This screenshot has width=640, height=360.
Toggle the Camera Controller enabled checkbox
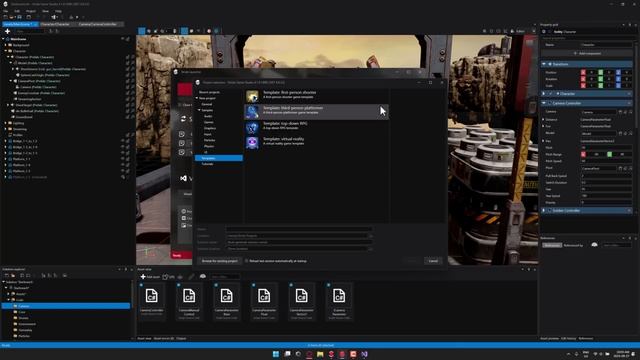click(x=549, y=103)
